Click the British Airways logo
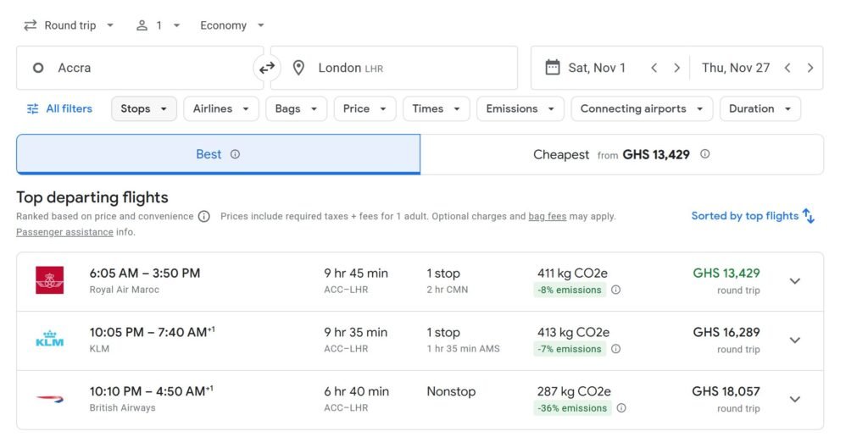Viewport: 868px width, 437px height. click(x=50, y=398)
